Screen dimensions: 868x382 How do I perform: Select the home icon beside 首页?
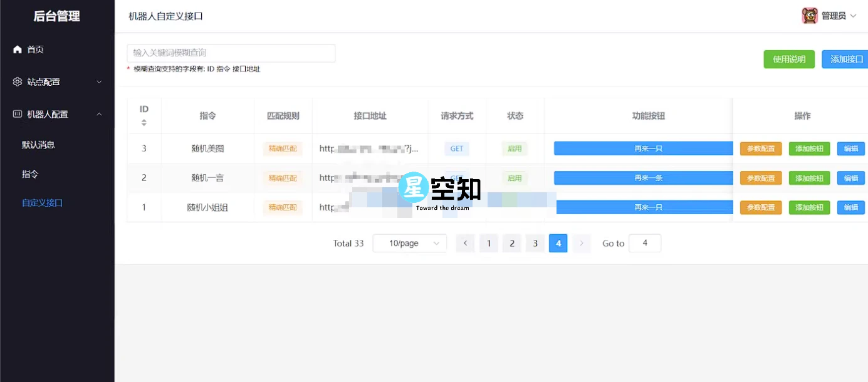pyautogui.click(x=16, y=49)
